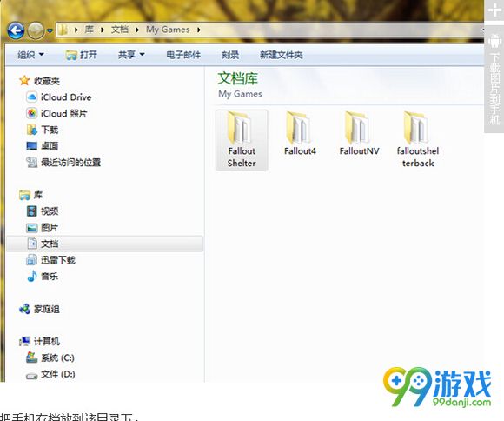Click the 系统 (C:) drive icon
Viewport: 504px width, 421px height.
point(31,358)
